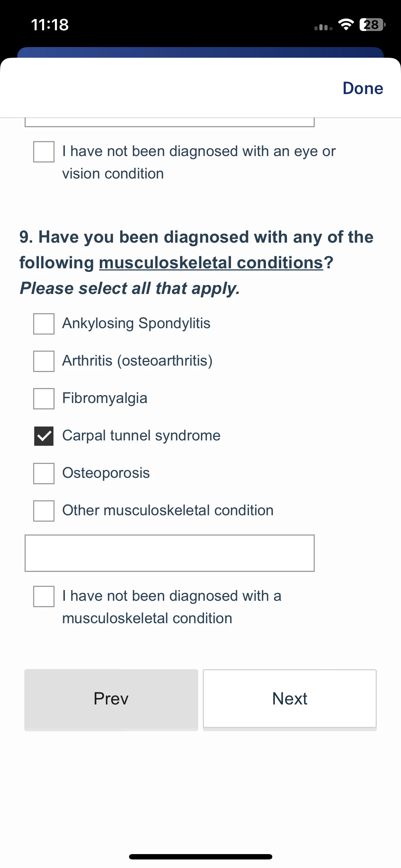Uncheck Carpal tunnel syndrome checkbox

[x=44, y=436]
